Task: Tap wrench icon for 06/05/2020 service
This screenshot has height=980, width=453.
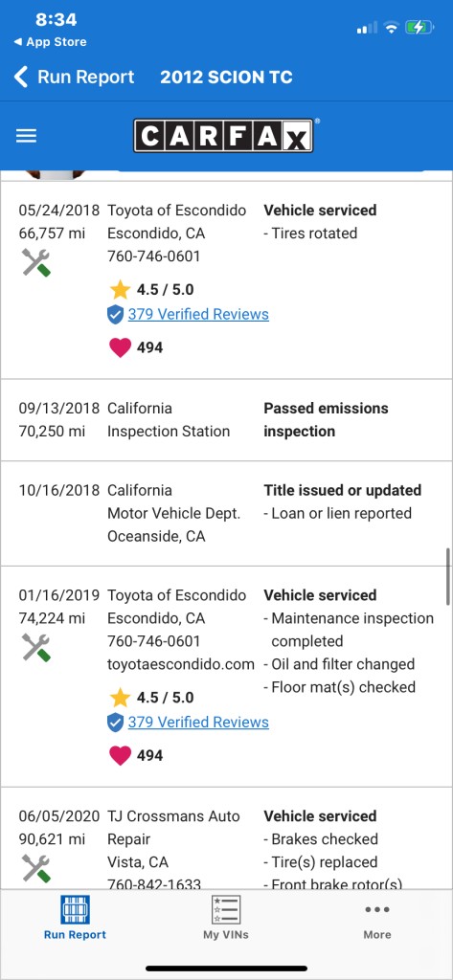Action: coord(35,869)
